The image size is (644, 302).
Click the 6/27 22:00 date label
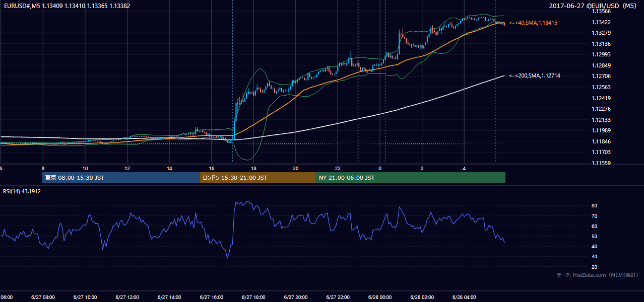[x=338, y=297]
